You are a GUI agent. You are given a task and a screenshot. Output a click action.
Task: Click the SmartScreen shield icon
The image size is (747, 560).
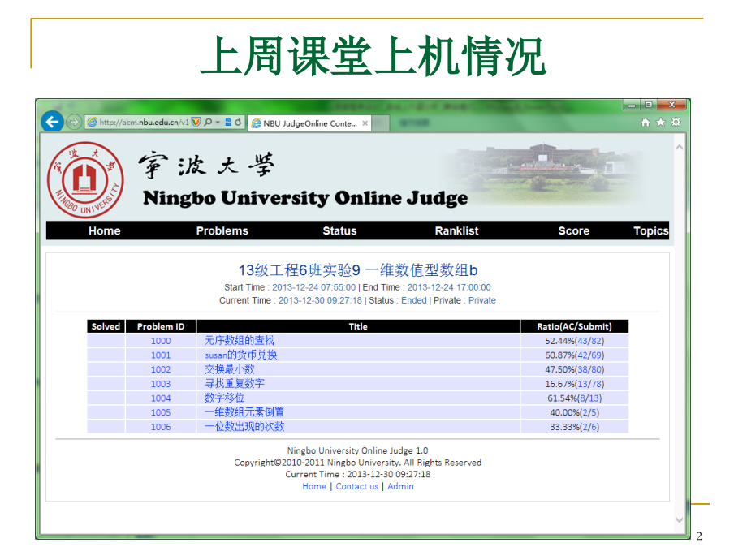pos(195,120)
